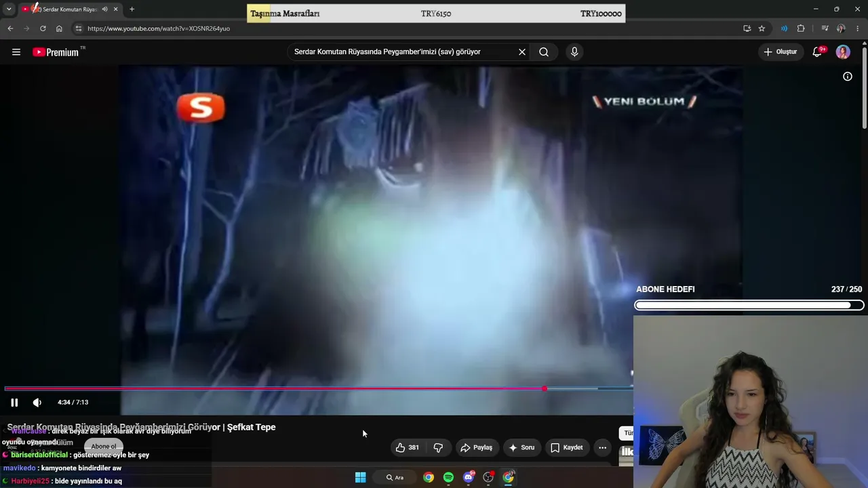View site information icon in address bar

point(78,28)
